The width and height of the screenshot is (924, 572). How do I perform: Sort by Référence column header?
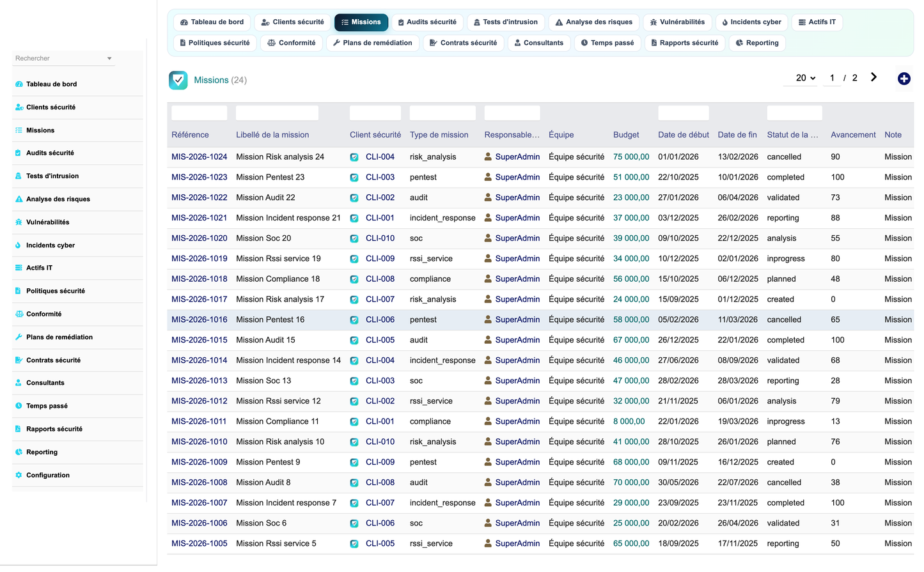tap(190, 135)
